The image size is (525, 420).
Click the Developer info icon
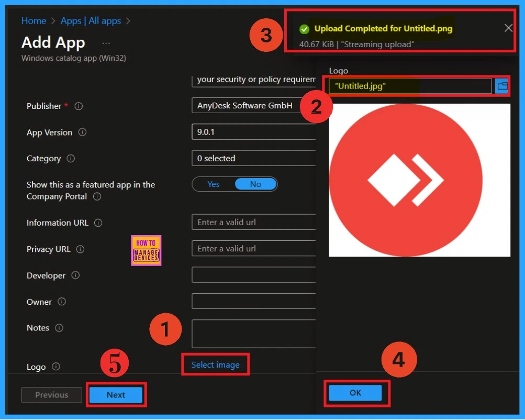point(76,275)
